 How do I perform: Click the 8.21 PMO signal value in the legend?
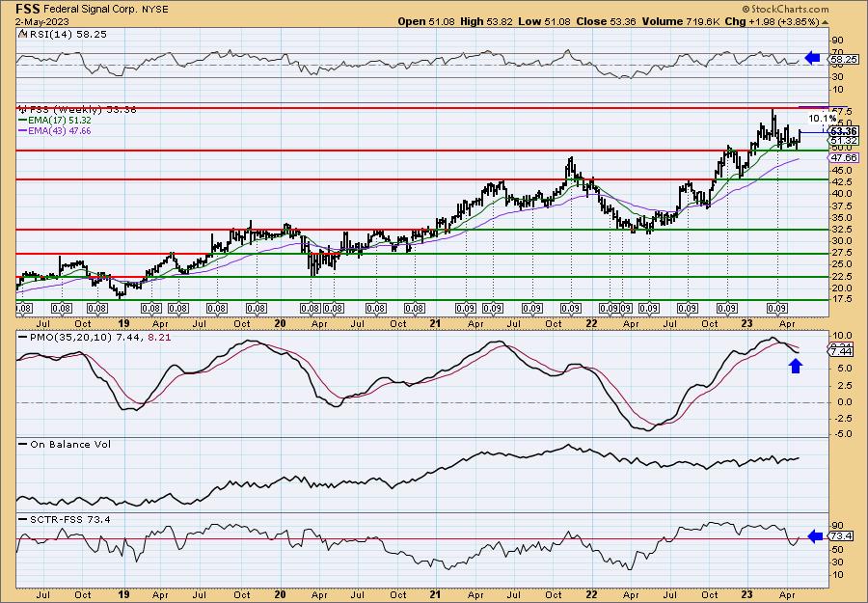[x=160, y=337]
